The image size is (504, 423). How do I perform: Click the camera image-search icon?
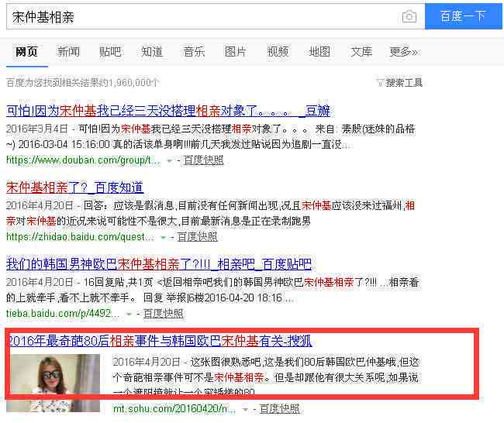tap(409, 16)
